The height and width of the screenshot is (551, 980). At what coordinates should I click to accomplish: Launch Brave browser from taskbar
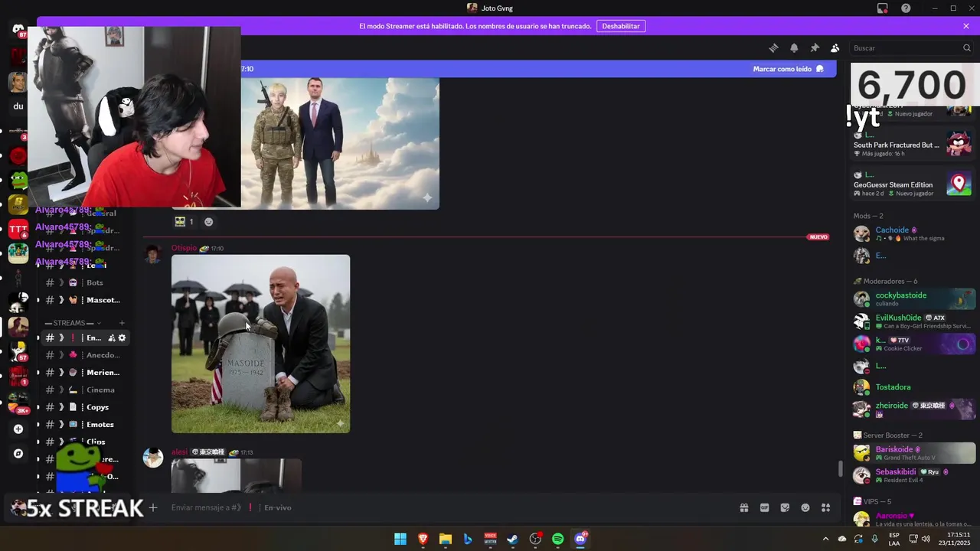423,539
